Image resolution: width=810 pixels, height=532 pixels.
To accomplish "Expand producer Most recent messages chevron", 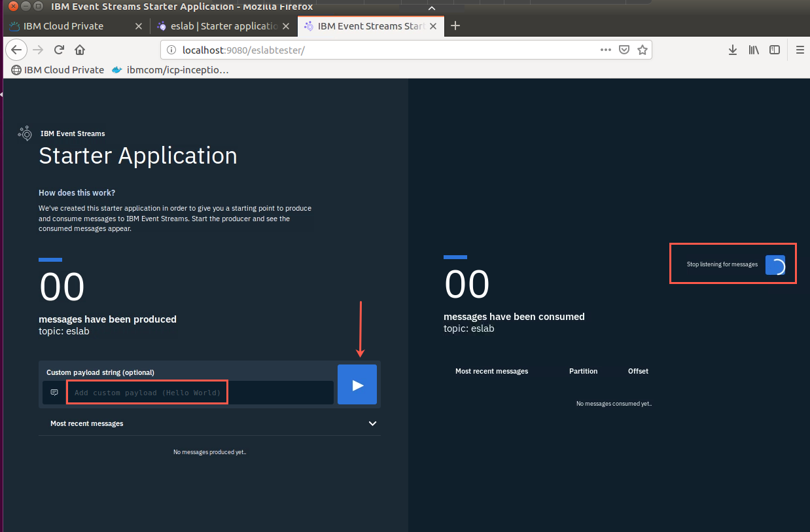I will tap(372, 423).
